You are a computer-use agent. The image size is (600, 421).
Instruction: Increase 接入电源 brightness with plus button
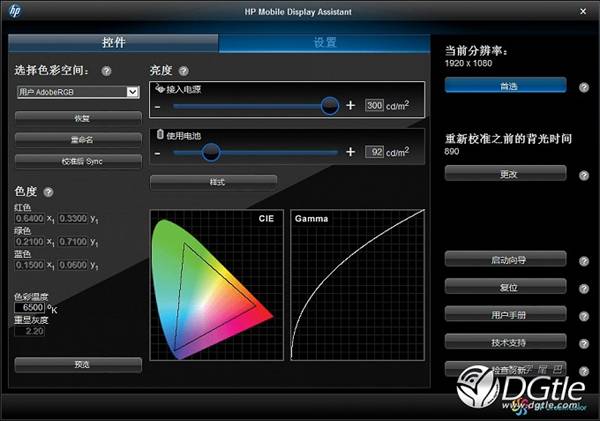(x=351, y=105)
